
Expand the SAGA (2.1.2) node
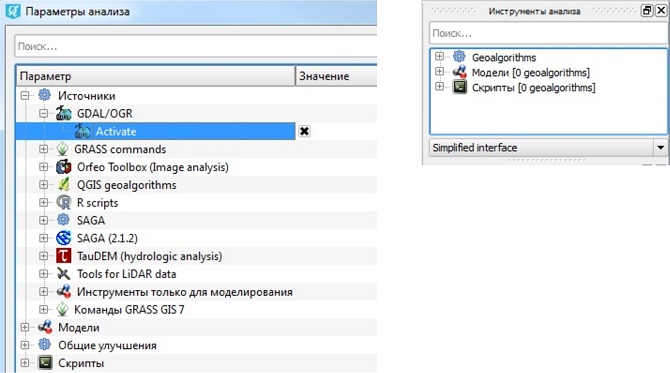[44, 238]
